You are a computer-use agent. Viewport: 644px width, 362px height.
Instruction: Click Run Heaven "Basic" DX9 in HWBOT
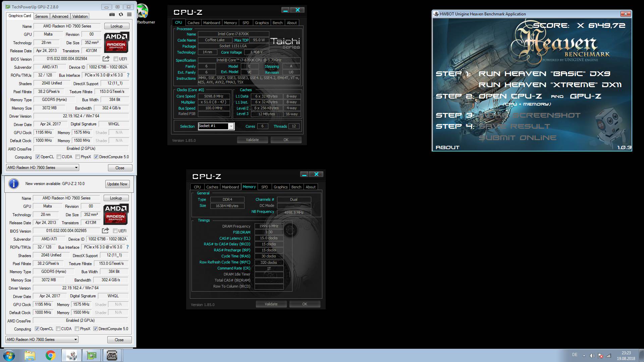tap(544, 74)
